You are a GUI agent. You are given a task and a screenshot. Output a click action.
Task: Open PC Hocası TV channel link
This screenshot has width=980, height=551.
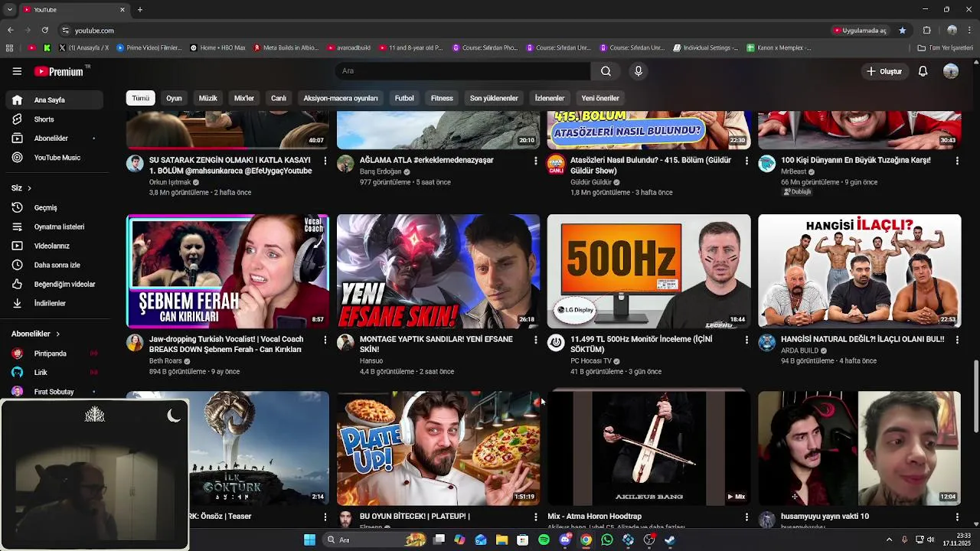591,361
